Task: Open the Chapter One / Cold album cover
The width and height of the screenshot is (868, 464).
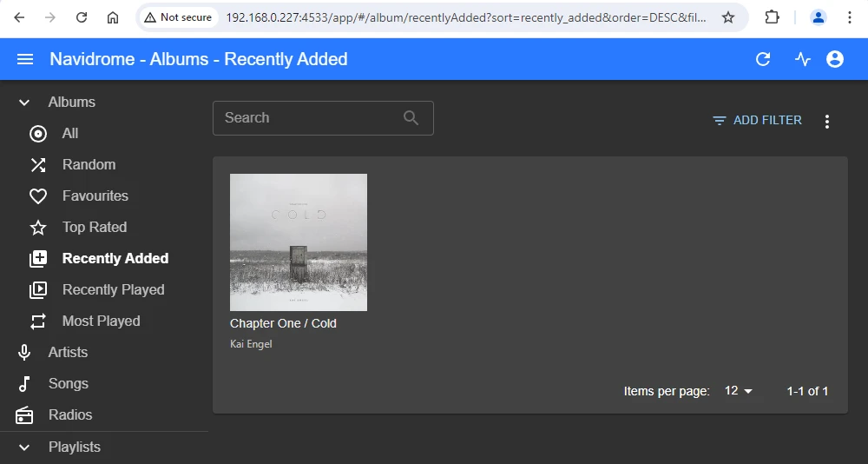Action: coord(299,242)
